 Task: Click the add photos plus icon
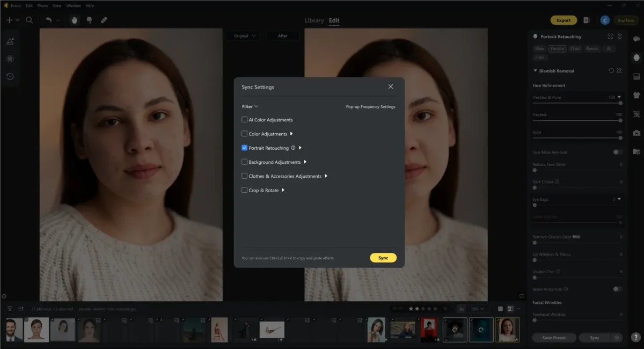point(9,20)
